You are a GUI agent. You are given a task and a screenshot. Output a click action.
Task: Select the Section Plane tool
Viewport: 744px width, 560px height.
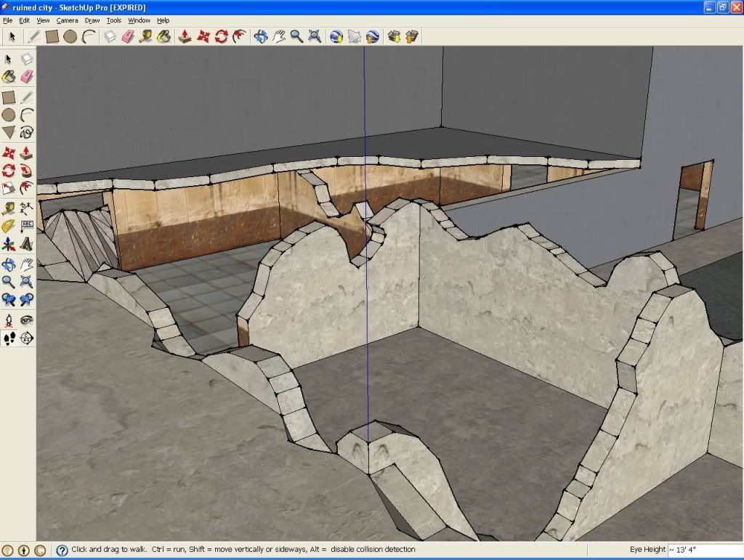(27, 338)
